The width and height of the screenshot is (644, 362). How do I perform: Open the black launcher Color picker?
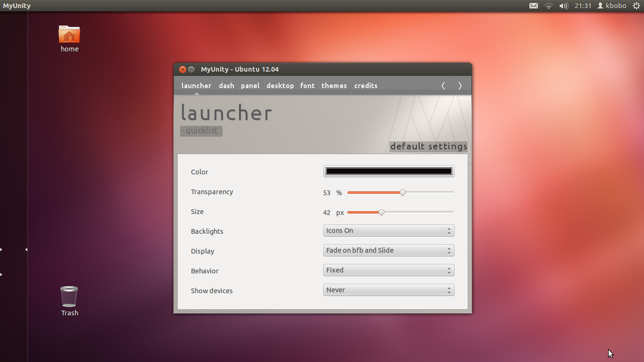tap(389, 171)
